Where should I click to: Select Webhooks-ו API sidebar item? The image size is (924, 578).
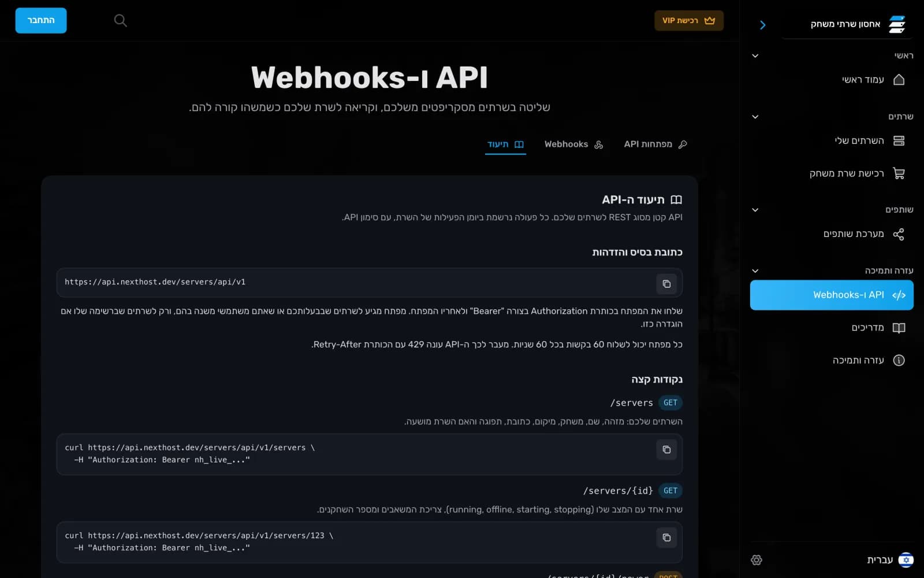coord(832,295)
